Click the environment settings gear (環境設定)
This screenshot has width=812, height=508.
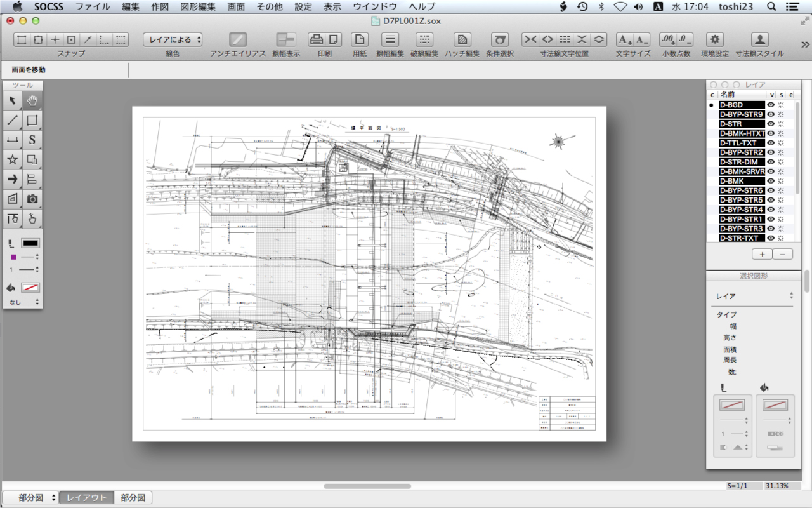(715, 39)
